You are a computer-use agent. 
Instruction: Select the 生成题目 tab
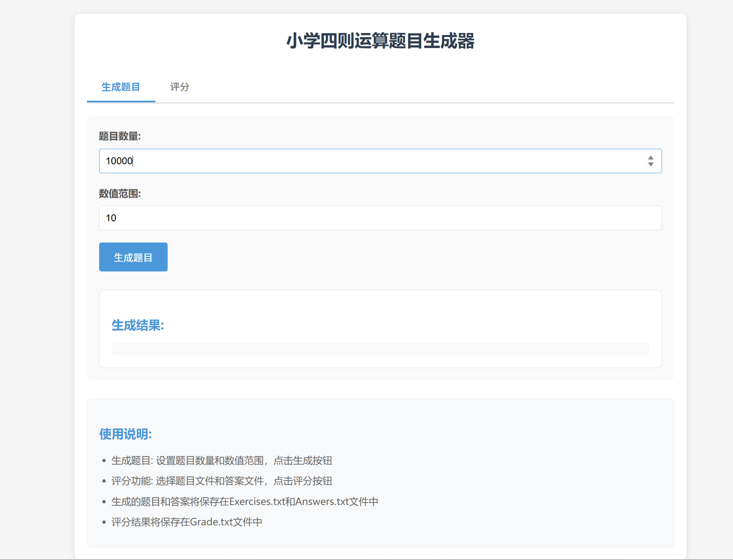pyautogui.click(x=121, y=87)
